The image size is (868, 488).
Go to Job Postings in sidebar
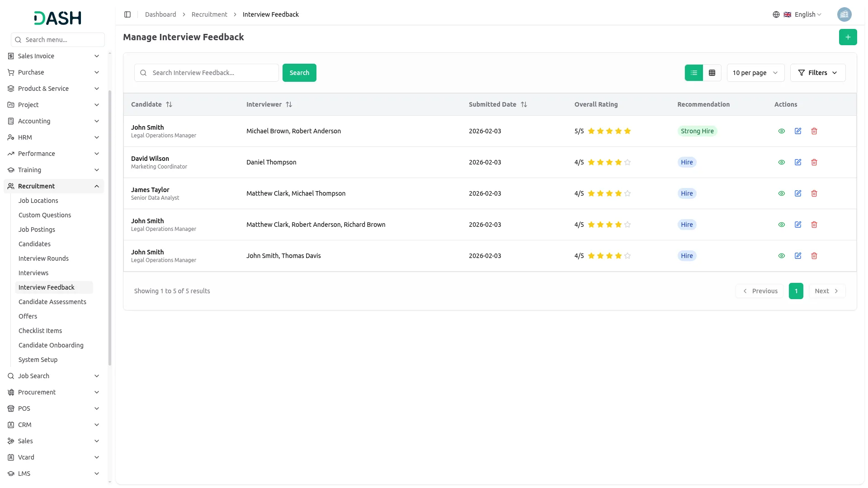coord(37,230)
